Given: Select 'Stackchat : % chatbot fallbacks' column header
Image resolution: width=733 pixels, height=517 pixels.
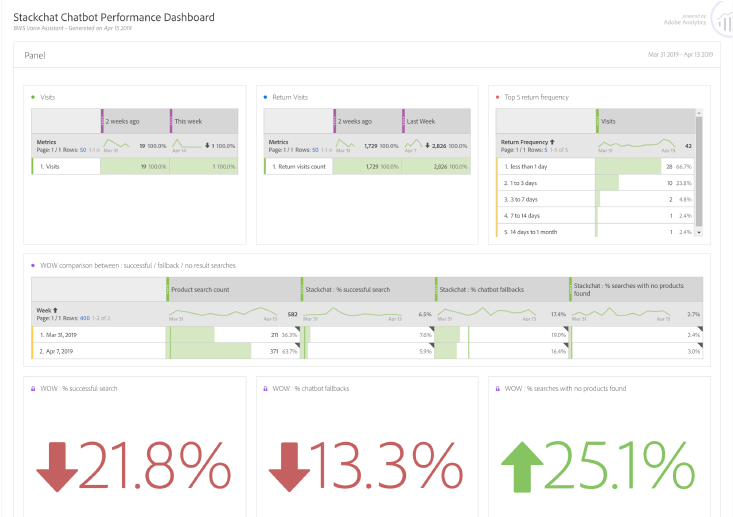Looking at the screenshot, I should click(x=502, y=289).
